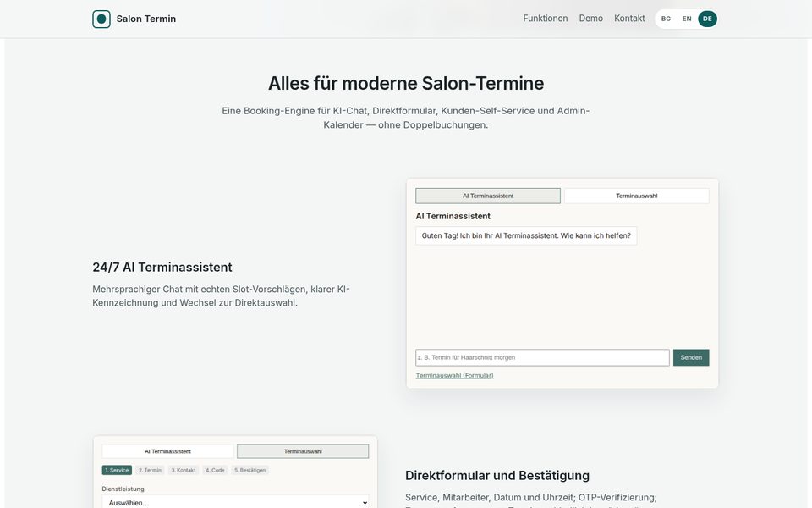Open the Kontakt navigation link
812x508 pixels.
pyautogui.click(x=629, y=19)
